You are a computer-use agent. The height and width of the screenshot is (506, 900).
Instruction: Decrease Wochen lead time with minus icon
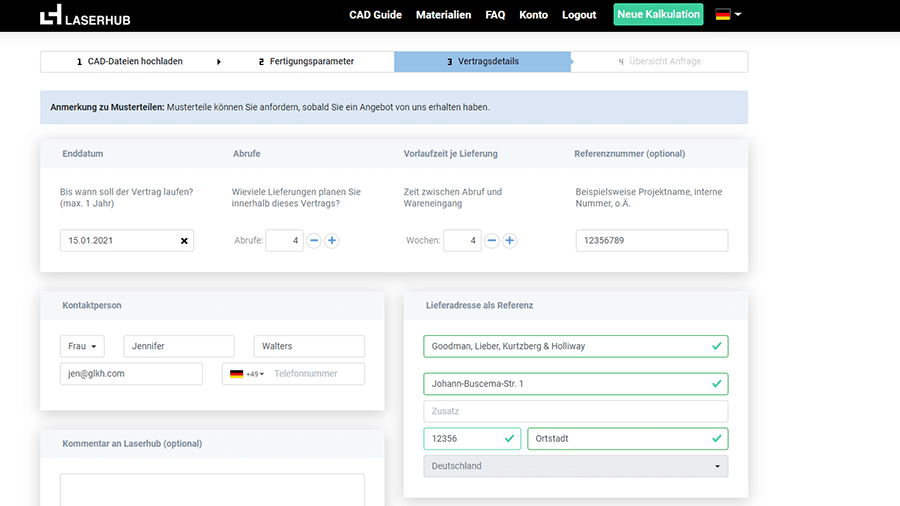tap(491, 240)
